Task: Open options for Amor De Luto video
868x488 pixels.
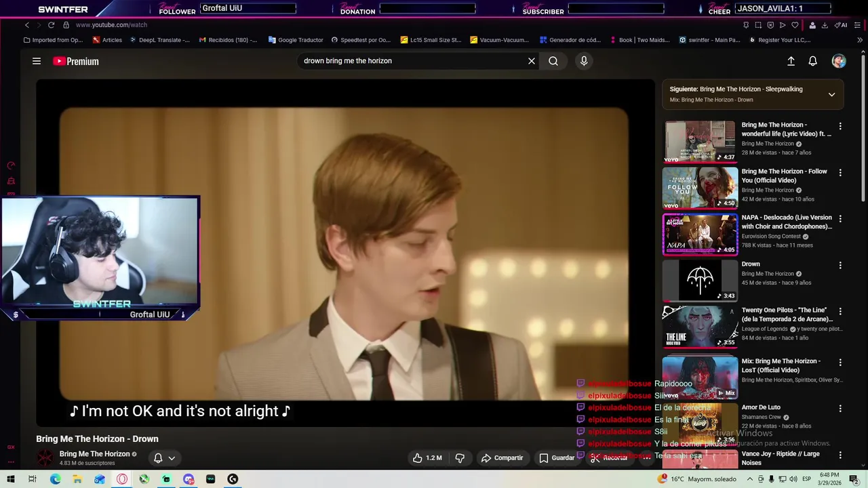Action: (x=840, y=409)
